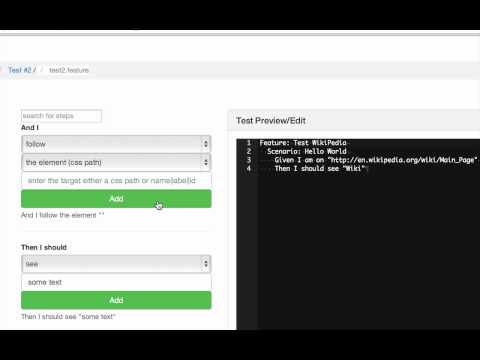480x360 pixels.
Task: Add the 'And I follow' step
Action: pyautogui.click(x=116, y=199)
